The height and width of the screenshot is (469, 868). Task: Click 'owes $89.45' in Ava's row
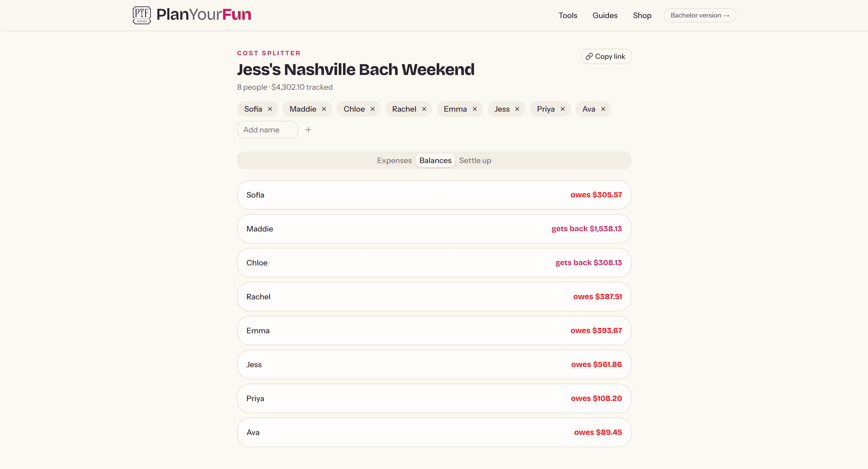pyautogui.click(x=598, y=432)
